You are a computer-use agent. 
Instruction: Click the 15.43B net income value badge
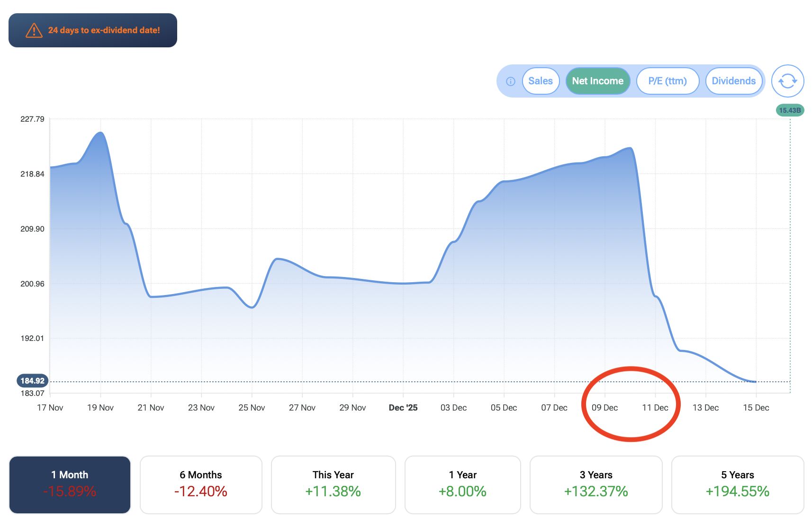pyautogui.click(x=790, y=110)
